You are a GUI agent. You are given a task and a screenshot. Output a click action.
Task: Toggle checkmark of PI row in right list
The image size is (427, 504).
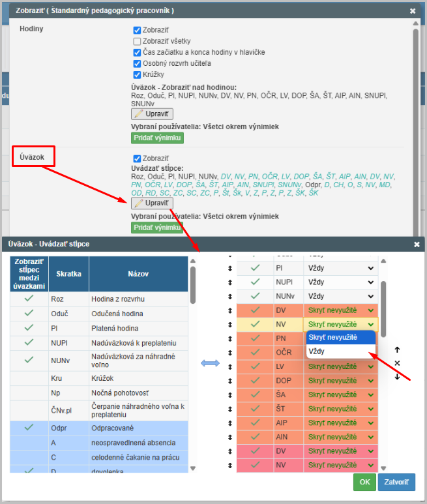point(255,268)
